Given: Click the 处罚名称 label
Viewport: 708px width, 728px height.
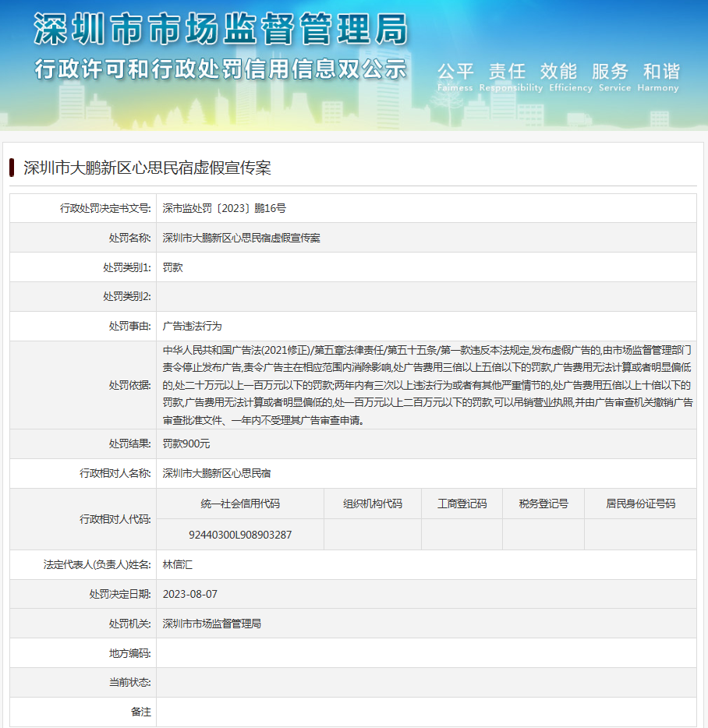Looking at the screenshot, I should [x=130, y=239].
